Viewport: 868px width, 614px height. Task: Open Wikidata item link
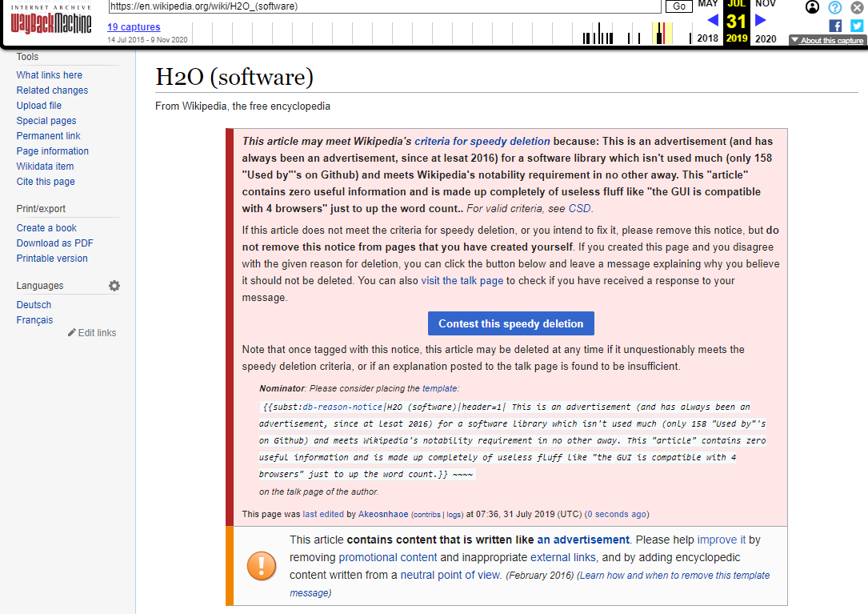[45, 167]
